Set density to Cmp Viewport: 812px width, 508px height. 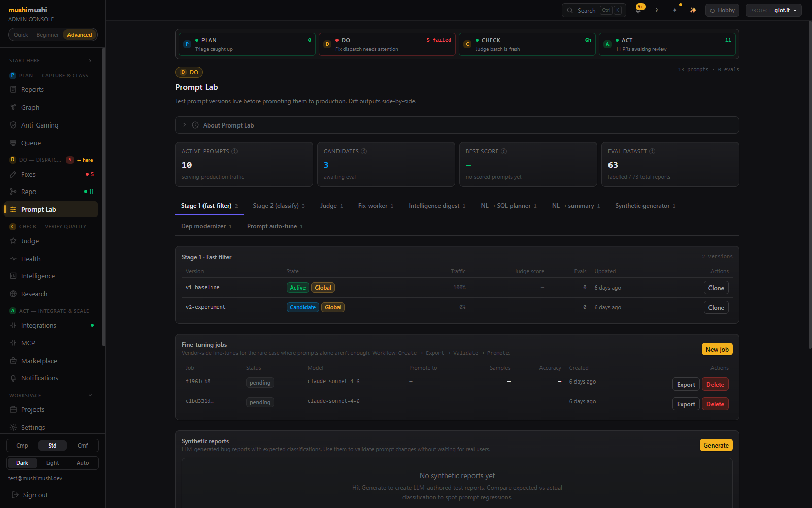[x=22, y=446]
